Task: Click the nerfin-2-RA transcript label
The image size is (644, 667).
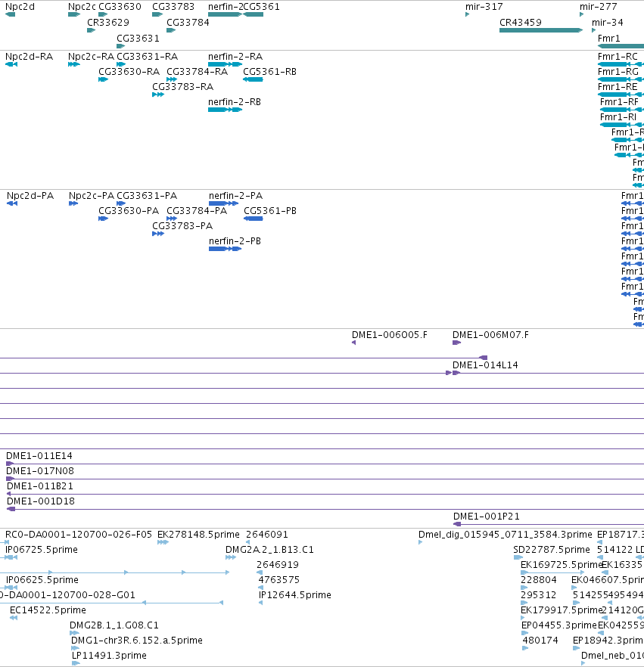Action: 235,57
